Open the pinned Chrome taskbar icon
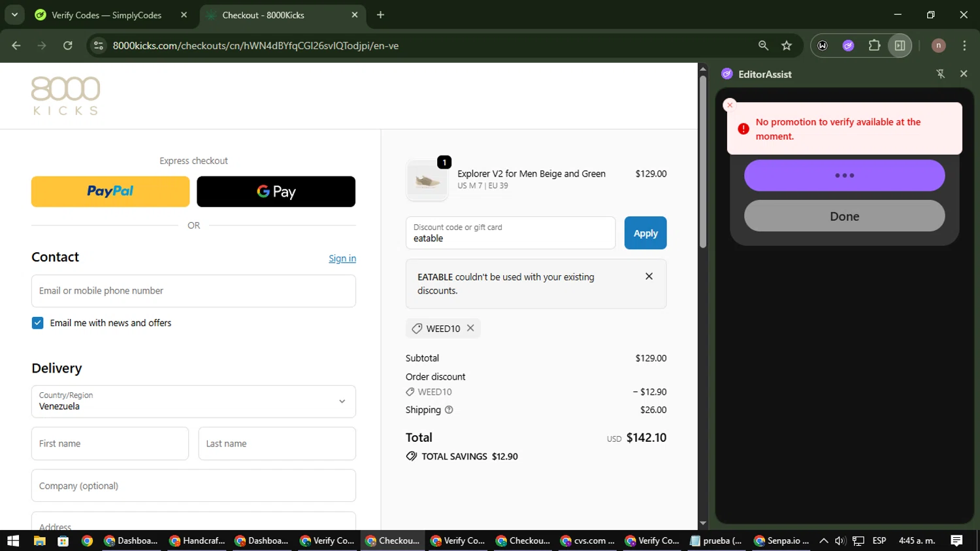The image size is (980, 551). coord(87,541)
